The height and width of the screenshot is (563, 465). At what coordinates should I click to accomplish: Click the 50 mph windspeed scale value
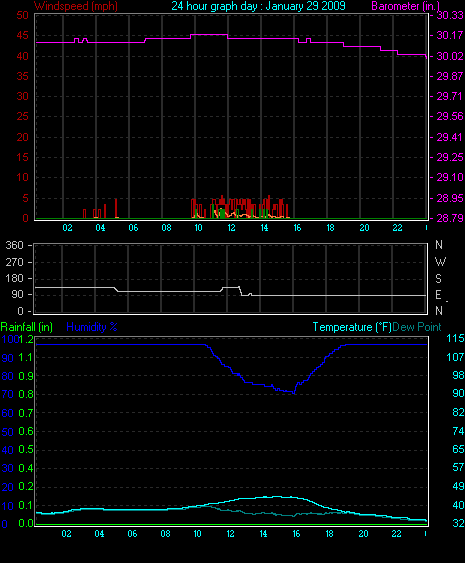point(23,15)
